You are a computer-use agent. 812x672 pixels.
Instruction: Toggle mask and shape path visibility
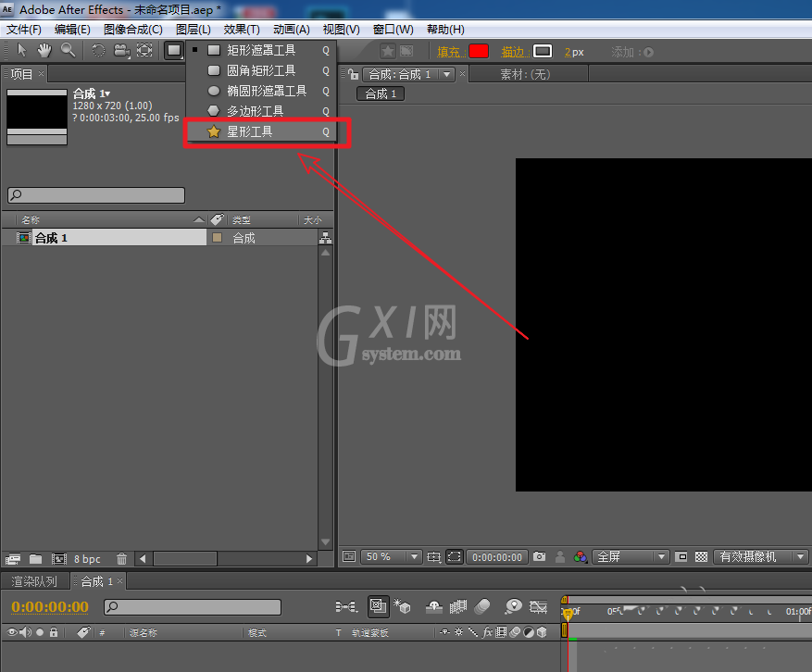click(x=455, y=556)
